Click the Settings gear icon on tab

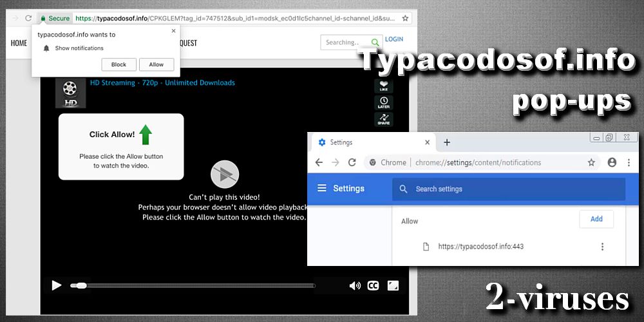click(322, 142)
